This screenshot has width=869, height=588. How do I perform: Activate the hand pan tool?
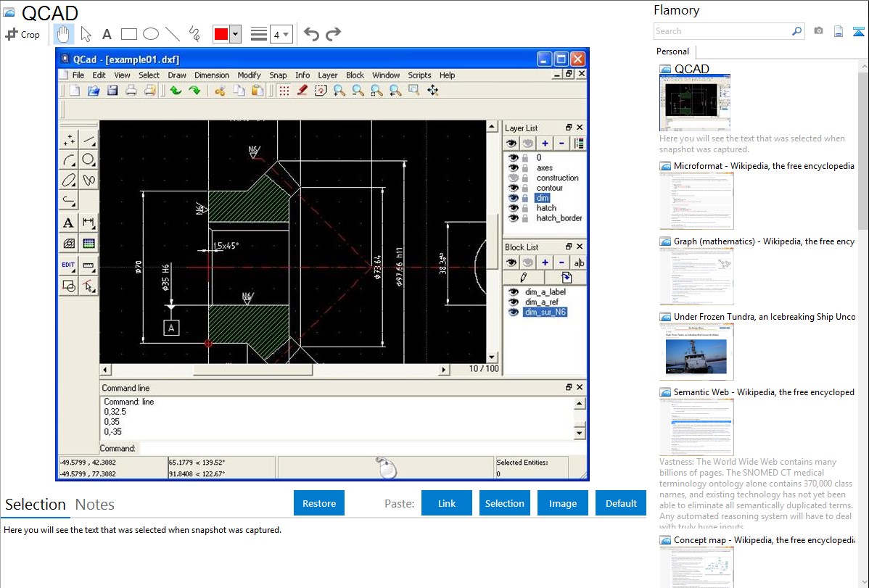coord(64,33)
